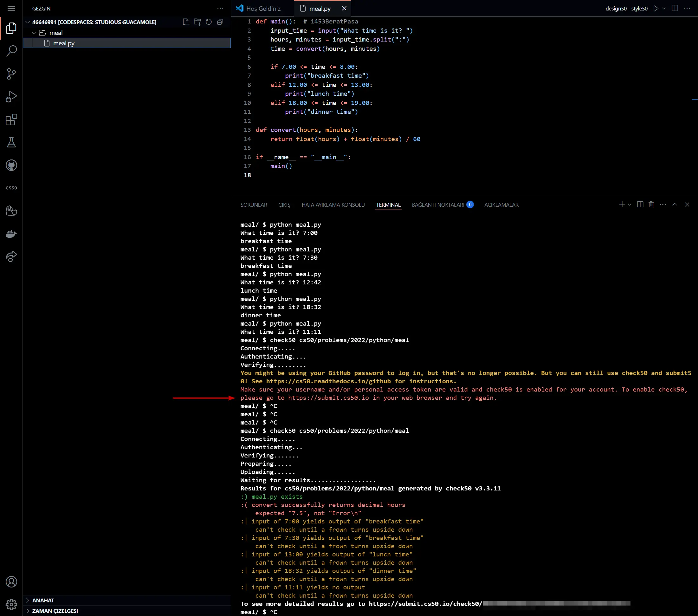Click the overview ruler marker in editor
The height and width of the screenshot is (616, 698).
694,100
